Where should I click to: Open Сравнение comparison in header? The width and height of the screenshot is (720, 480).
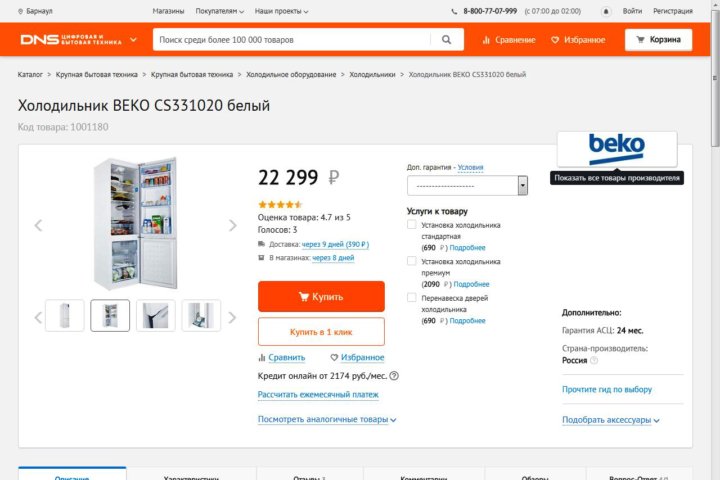coord(509,40)
